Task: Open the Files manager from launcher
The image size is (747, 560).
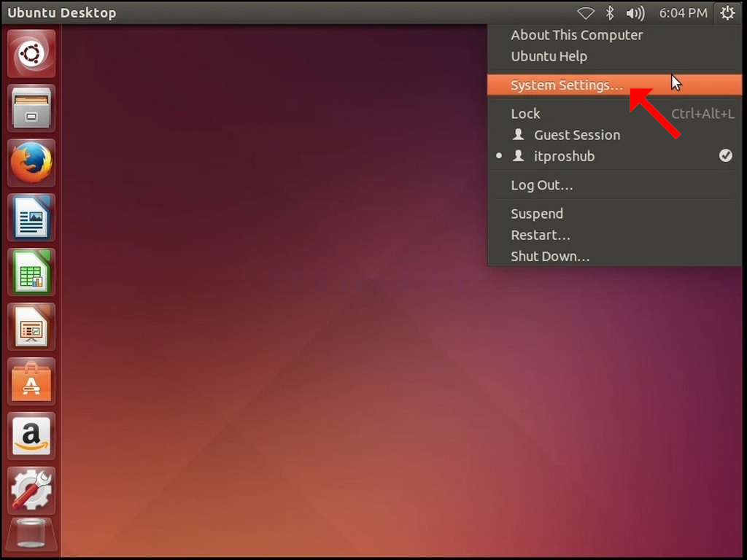Action: coord(31,108)
